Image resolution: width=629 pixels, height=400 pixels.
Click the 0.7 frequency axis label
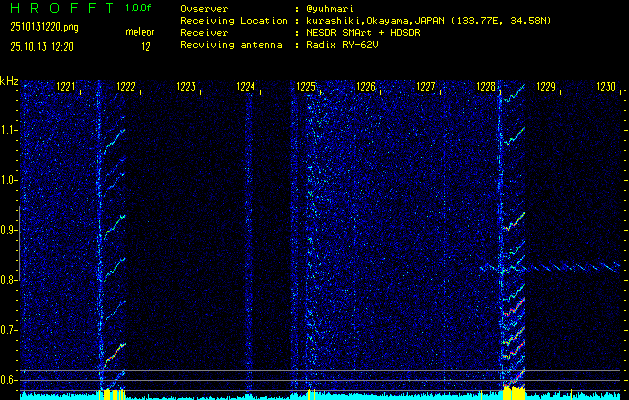click(x=8, y=330)
